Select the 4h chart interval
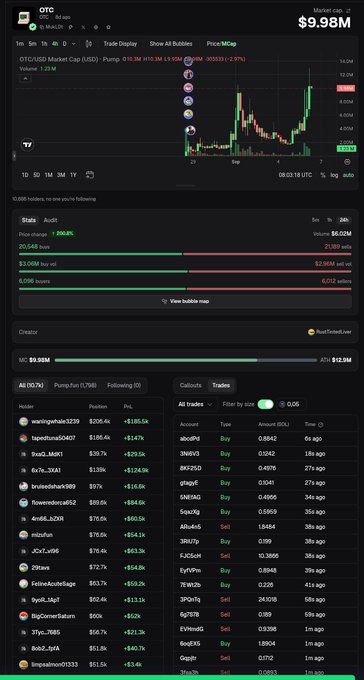 point(55,44)
